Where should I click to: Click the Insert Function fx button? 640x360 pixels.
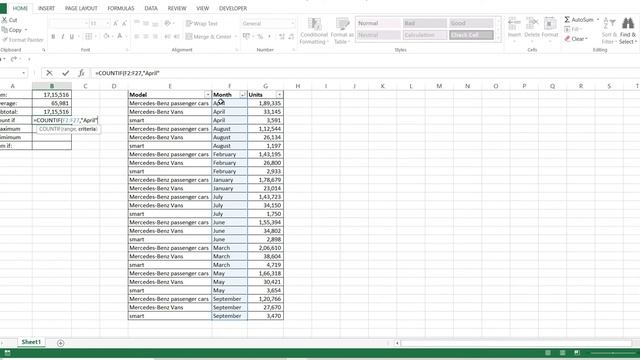[x=81, y=73]
